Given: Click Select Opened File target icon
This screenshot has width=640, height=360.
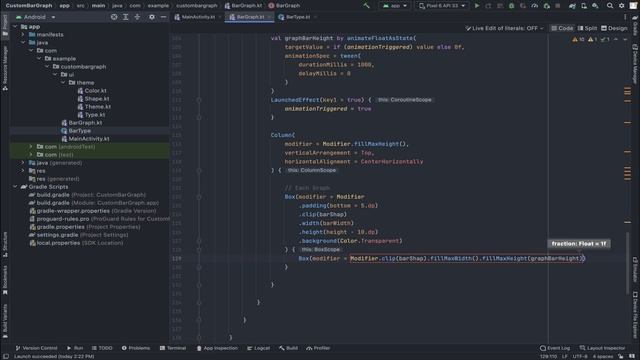Looking at the screenshot, I should click(114, 17).
